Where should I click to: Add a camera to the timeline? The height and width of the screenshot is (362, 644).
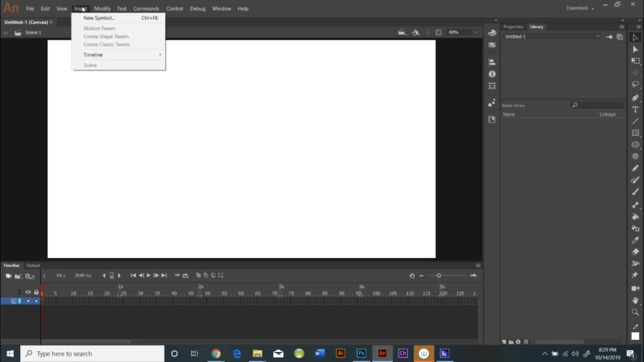click(x=8, y=276)
